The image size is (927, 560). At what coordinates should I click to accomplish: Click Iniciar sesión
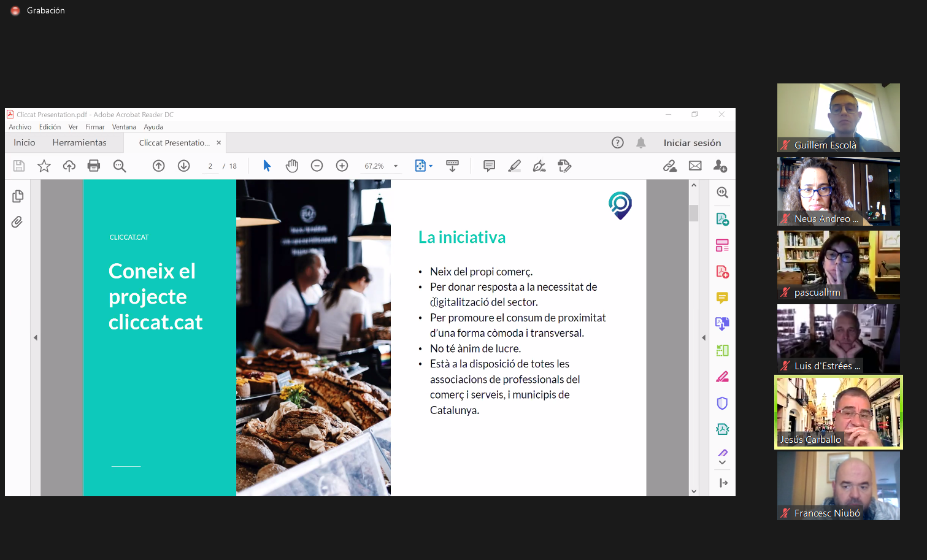692,143
